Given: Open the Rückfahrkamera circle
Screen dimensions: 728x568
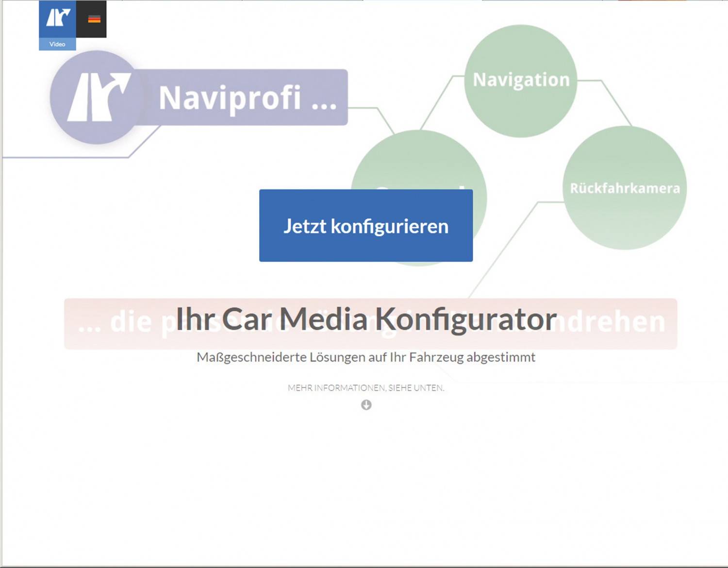Looking at the screenshot, I should [x=625, y=188].
